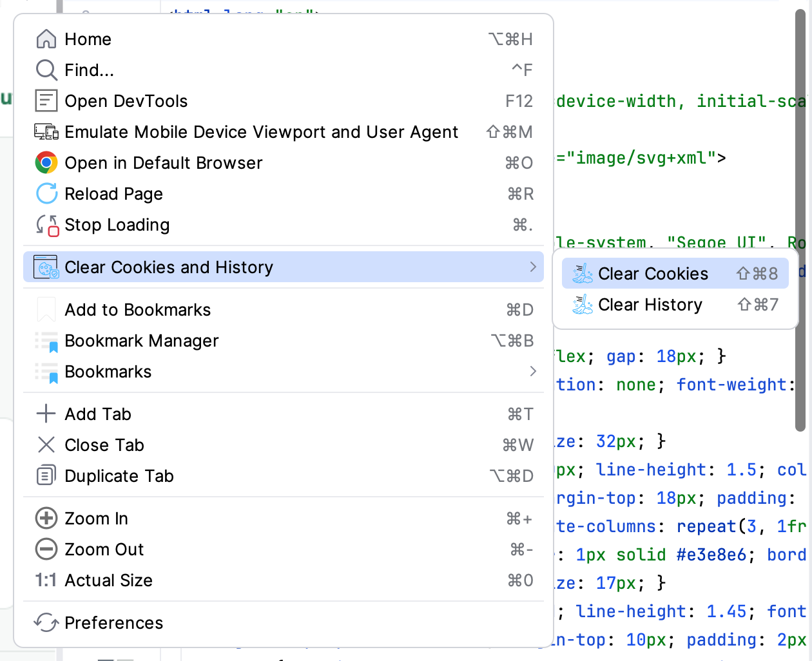Choose Zoom In menu item
Screen dimensions: 812x661
coord(284,519)
